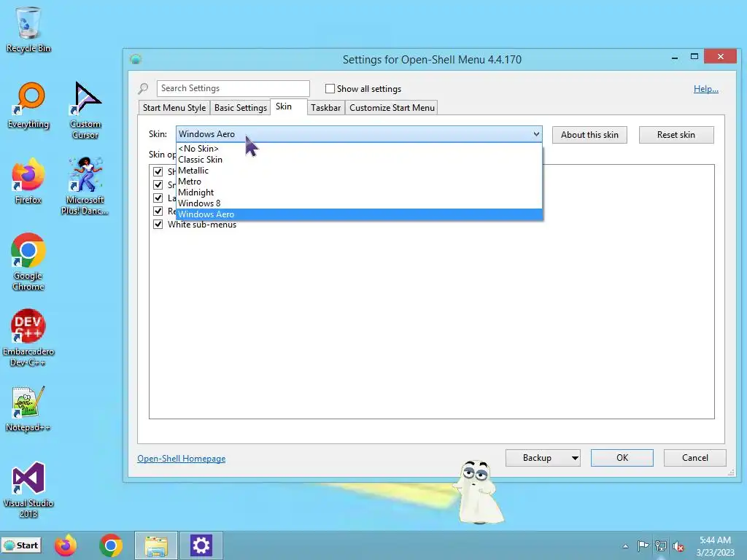Choose highlighted Windows Aero list entry
This screenshot has height=560, width=747.
point(359,214)
